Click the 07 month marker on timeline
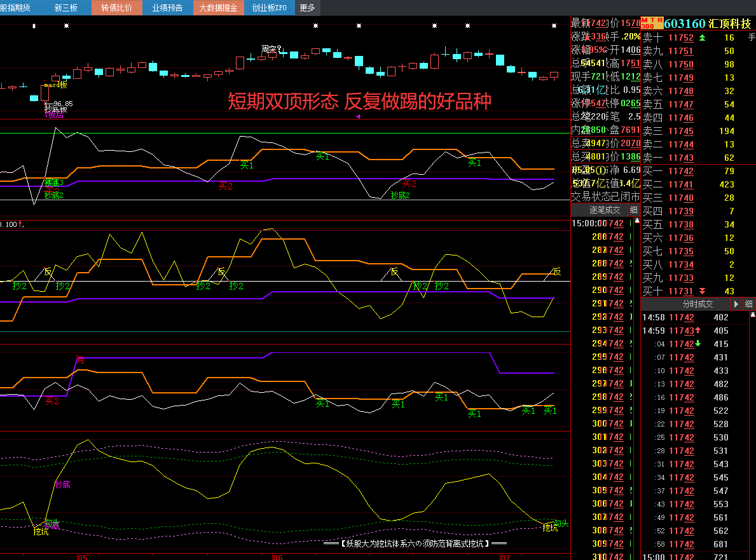 click(505, 557)
